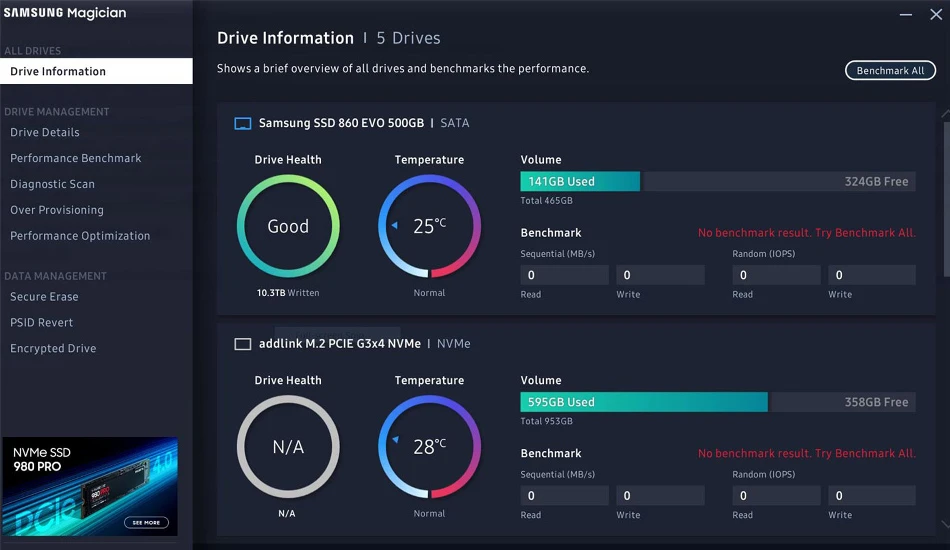Click 860 EVO Random Write value field

point(872,275)
